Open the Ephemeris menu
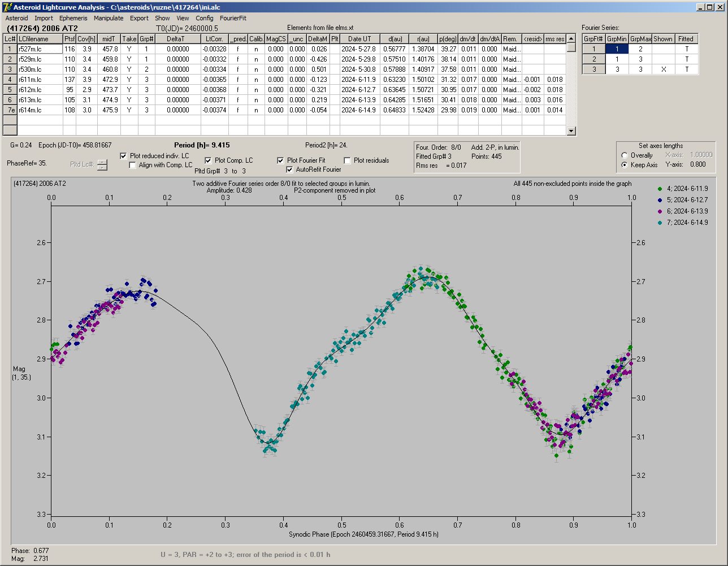This screenshot has width=728, height=566. tap(73, 18)
